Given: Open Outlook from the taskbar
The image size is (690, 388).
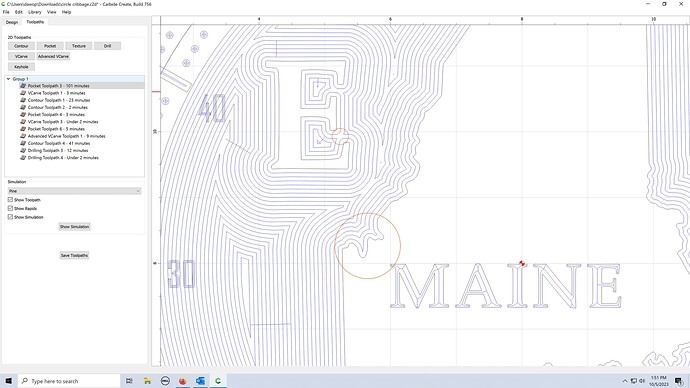Looking at the screenshot, I should click(200, 381).
